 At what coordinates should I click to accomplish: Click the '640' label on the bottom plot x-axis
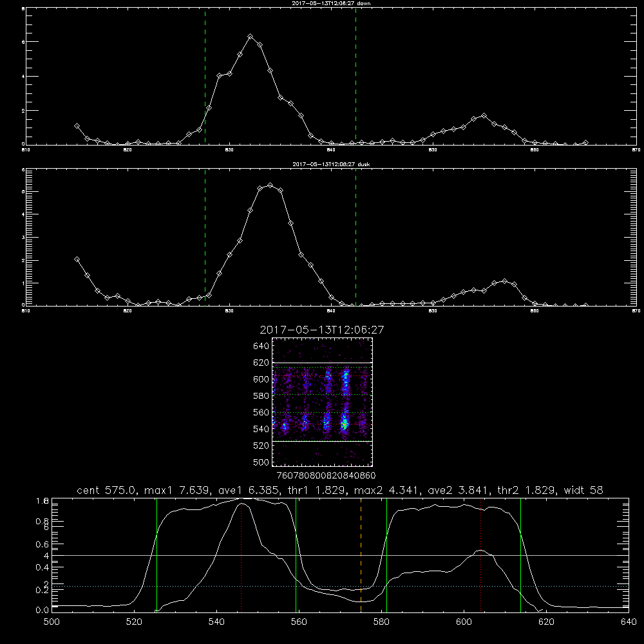point(629,622)
